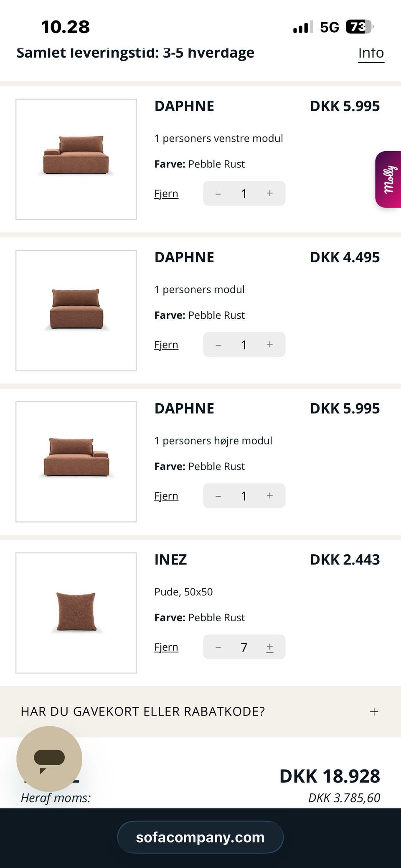Remove Daphne højre modul from cart
The width and height of the screenshot is (401, 868).
(x=166, y=496)
